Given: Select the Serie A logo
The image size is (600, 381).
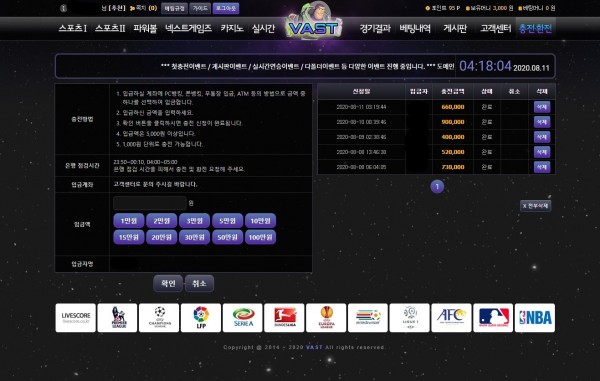Looking at the screenshot, I should point(243,318).
